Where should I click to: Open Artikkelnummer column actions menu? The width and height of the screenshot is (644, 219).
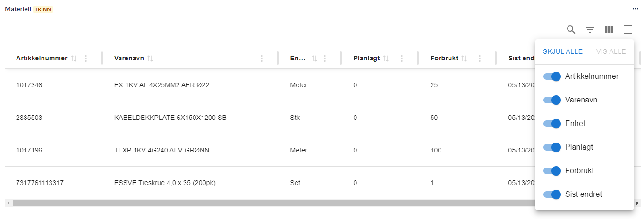pos(86,59)
